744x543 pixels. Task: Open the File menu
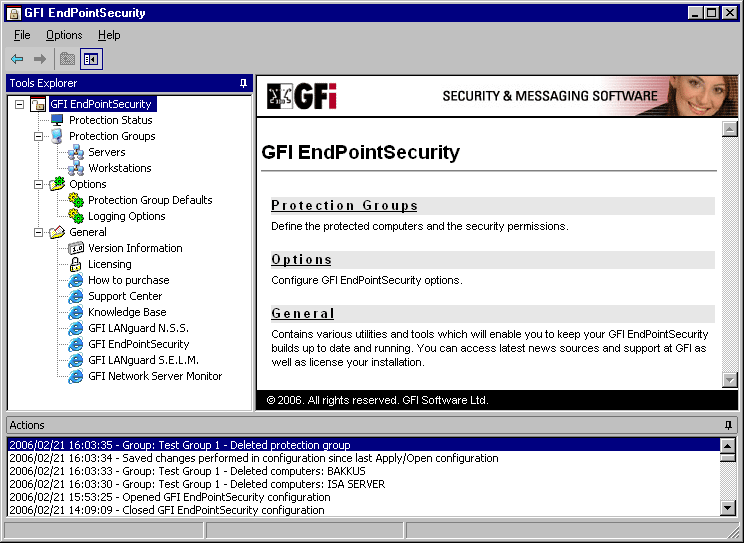coord(22,35)
